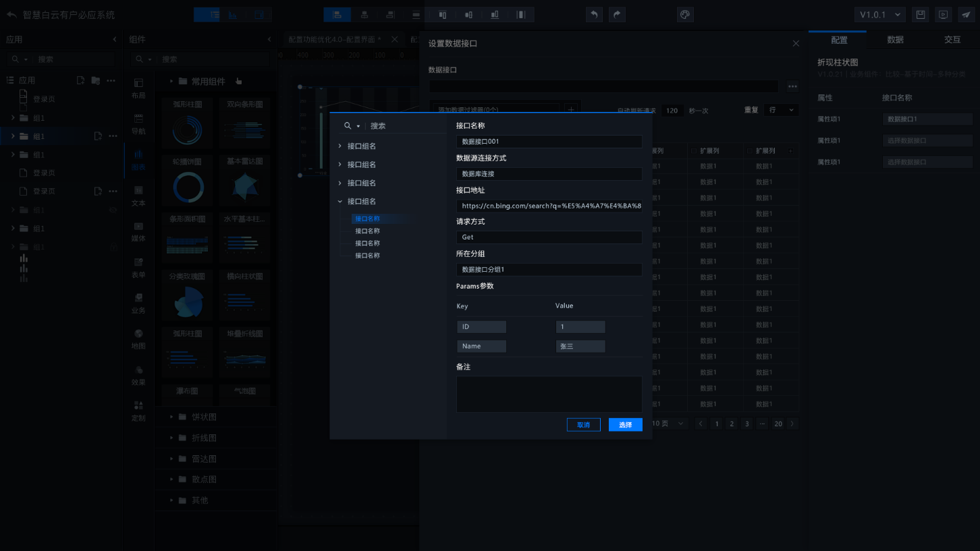Check the last 扩展列 column header checkbox
980x551 pixels.
(x=751, y=151)
